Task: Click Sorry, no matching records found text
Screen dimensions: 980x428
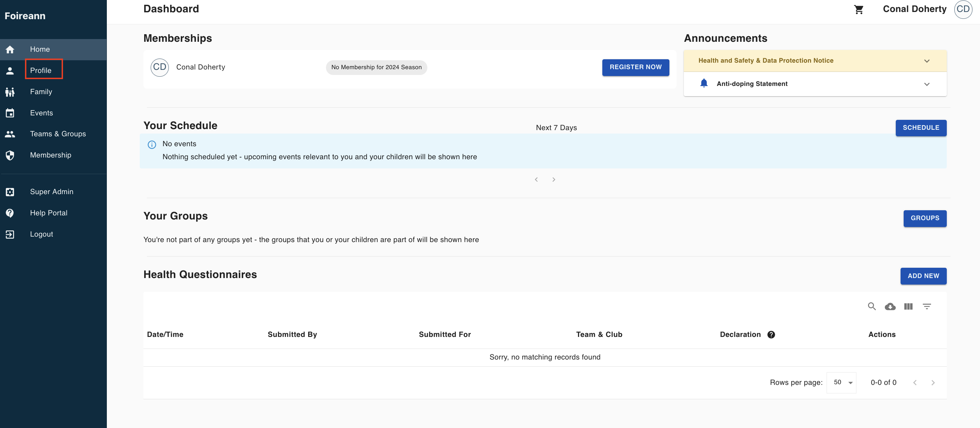Action: coord(545,357)
